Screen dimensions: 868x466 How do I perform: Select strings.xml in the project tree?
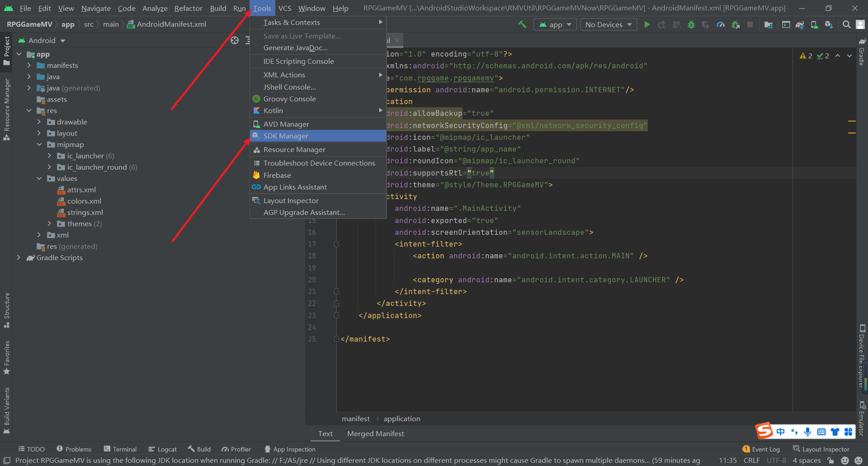coord(85,212)
